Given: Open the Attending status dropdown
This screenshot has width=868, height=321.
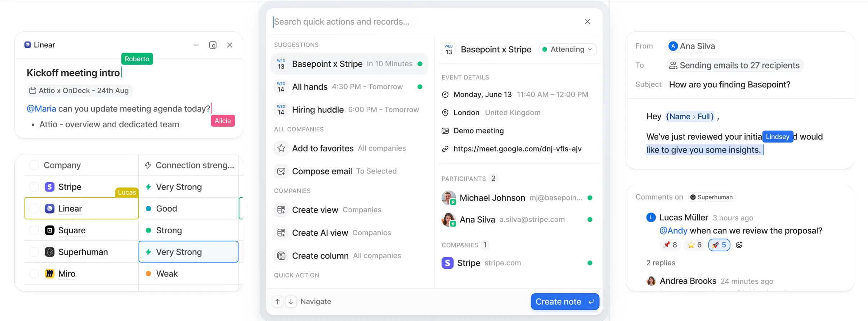Looking at the screenshot, I should click(x=568, y=49).
